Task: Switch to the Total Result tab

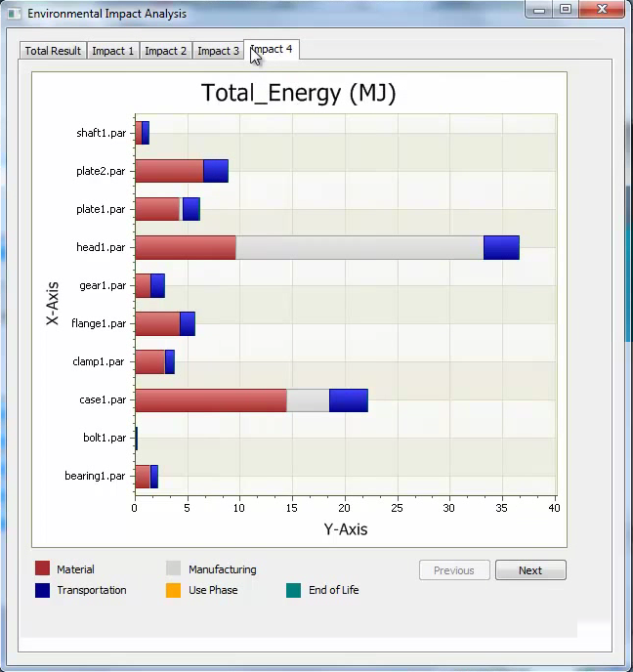Action: 53,51
